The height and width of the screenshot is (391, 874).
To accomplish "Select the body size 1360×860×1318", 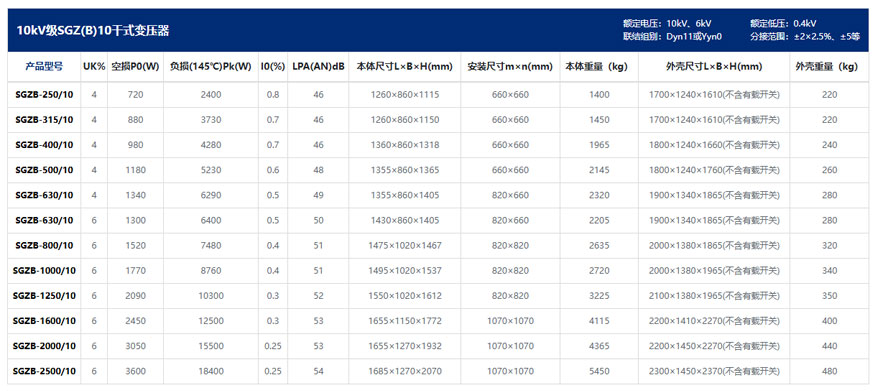I will (405, 145).
